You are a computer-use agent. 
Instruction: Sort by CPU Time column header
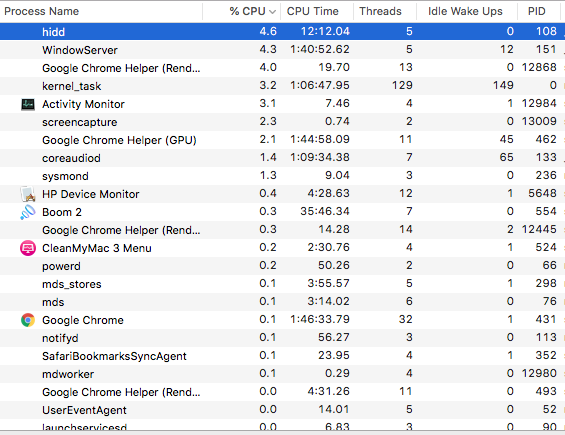(x=313, y=11)
